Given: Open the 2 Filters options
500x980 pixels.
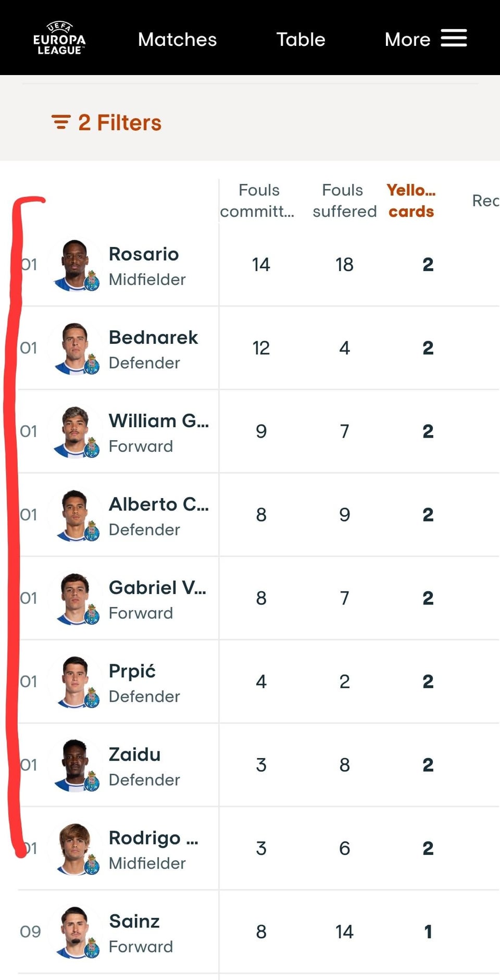Looking at the screenshot, I should pos(119,123).
